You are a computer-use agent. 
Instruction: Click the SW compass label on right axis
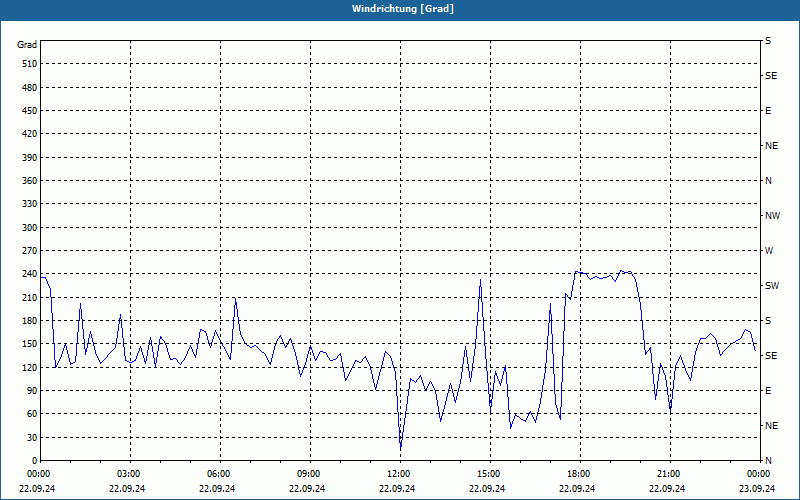(x=772, y=286)
